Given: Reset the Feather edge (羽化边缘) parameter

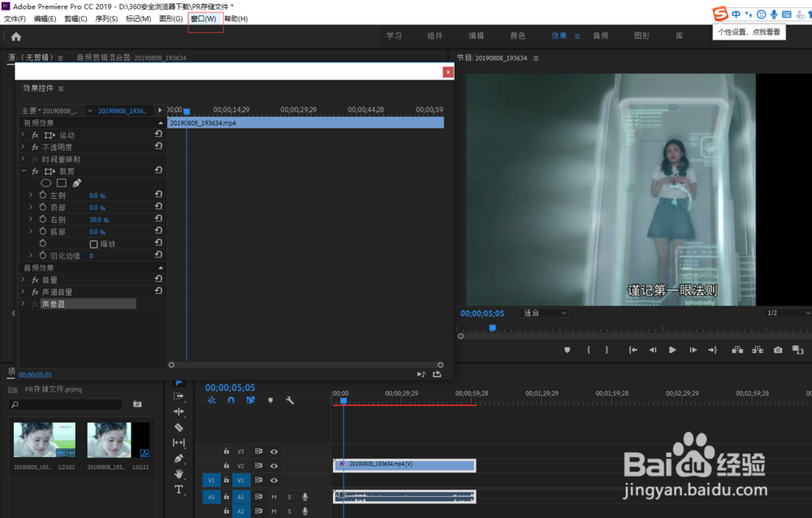Looking at the screenshot, I should point(158,255).
